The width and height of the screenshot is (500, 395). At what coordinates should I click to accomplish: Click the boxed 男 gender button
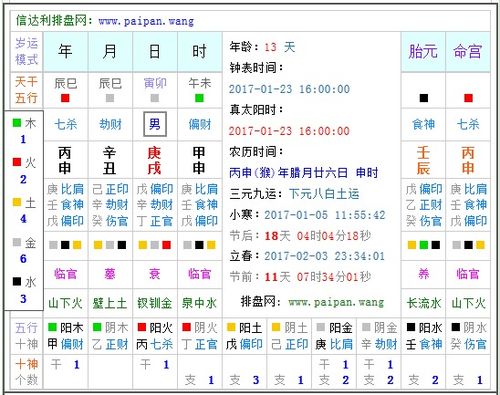tap(155, 124)
